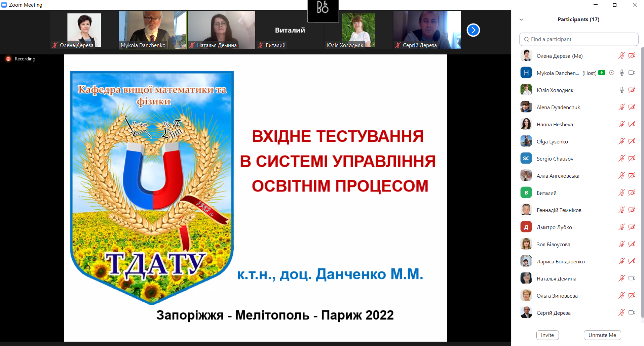Click the name "Hanna Hesheva" in the participant list
Image resolution: width=644 pixels, height=346 pixels.
(555, 125)
